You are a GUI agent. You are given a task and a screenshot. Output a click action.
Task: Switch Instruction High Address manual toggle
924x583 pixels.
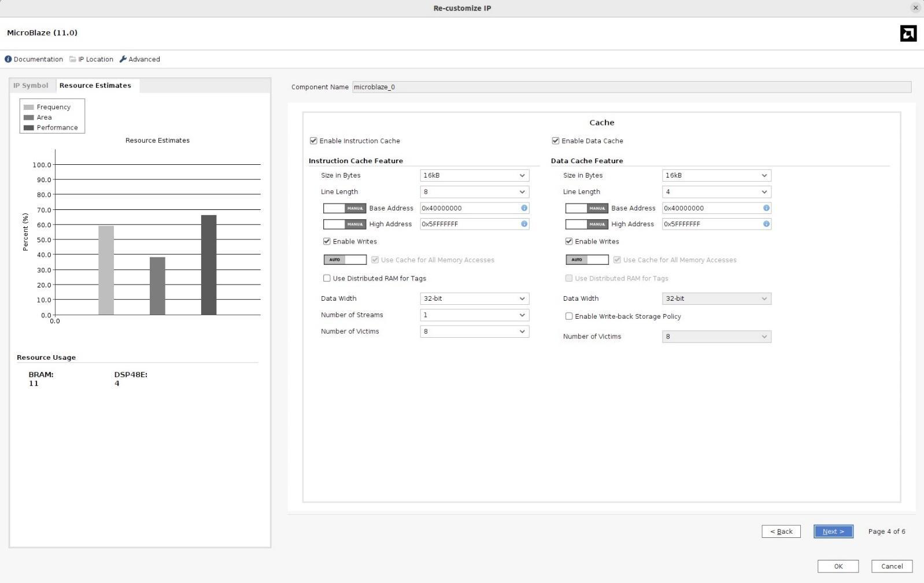coord(345,224)
